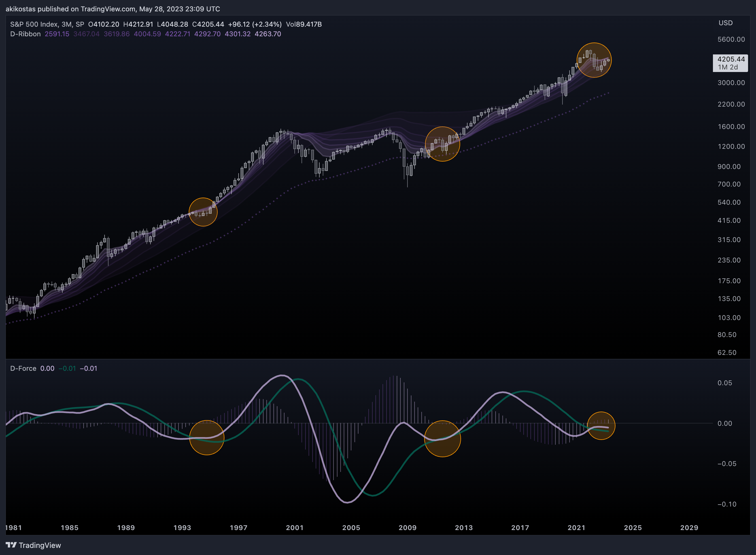Click the -0.10 D-Force axis label
This screenshot has width=756, height=555.
pyautogui.click(x=727, y=504)
